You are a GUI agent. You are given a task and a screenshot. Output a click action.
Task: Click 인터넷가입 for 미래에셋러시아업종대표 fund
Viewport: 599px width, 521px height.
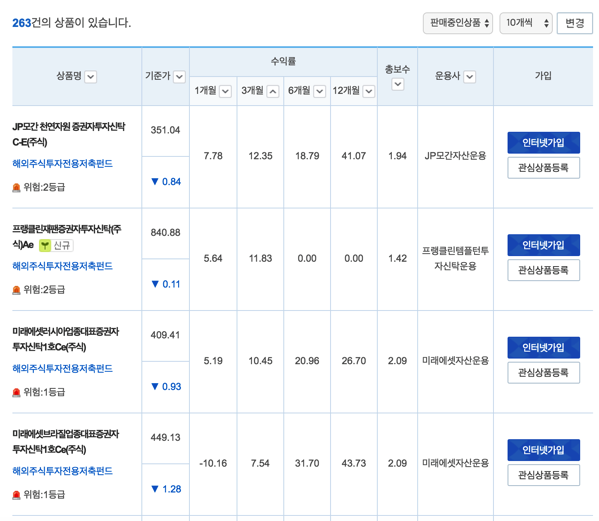click(543, 347)
